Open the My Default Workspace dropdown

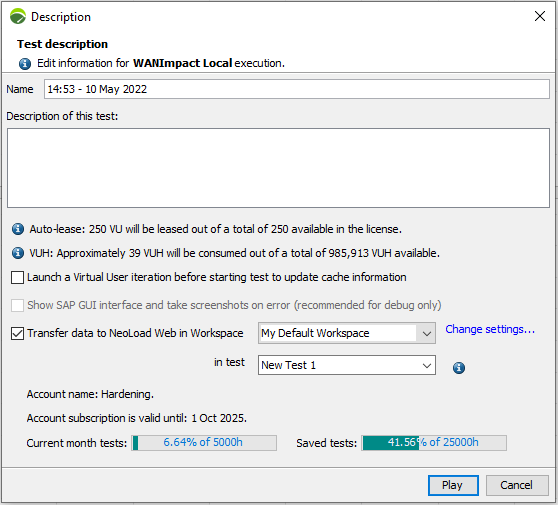[347, 333]
